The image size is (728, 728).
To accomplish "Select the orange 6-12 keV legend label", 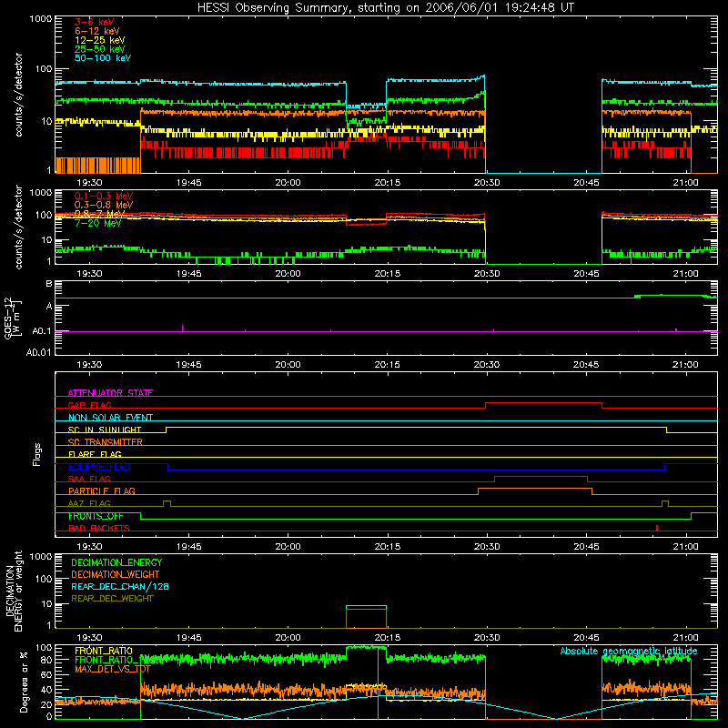I will (97, 31).
